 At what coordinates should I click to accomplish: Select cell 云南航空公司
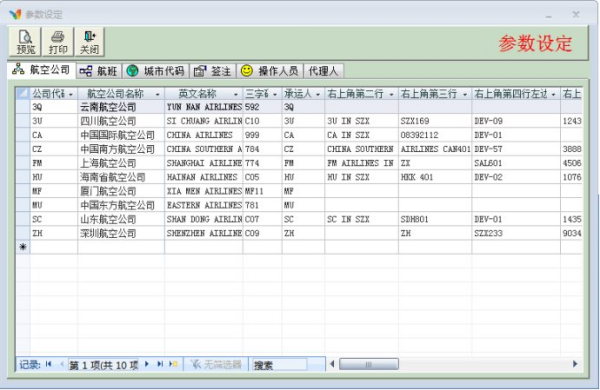tap(121, 107)
